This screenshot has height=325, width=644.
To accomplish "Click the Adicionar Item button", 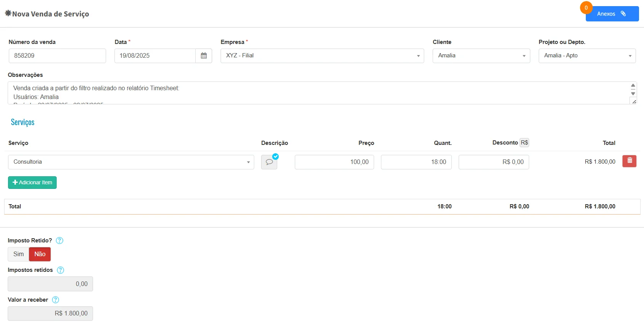I will (x=32, y=182).
